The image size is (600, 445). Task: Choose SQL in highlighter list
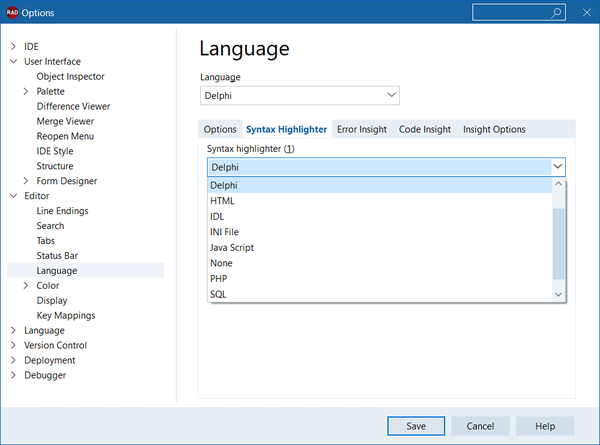pyautogui.click(x=380, y=294)
